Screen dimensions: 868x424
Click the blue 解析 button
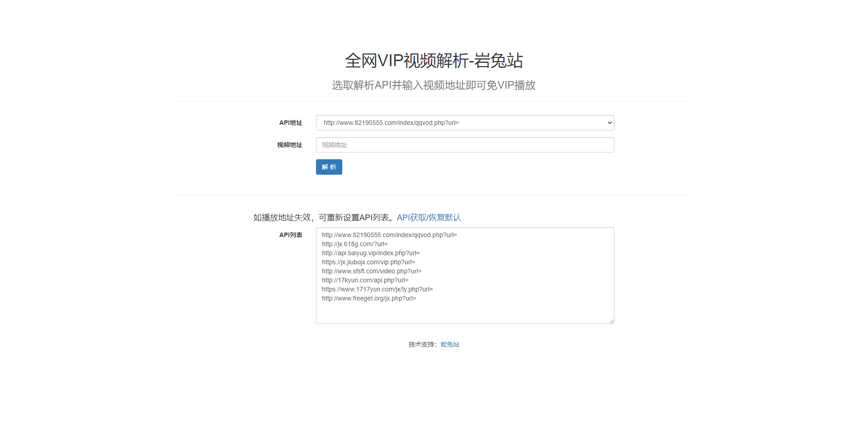coord(329,167)
